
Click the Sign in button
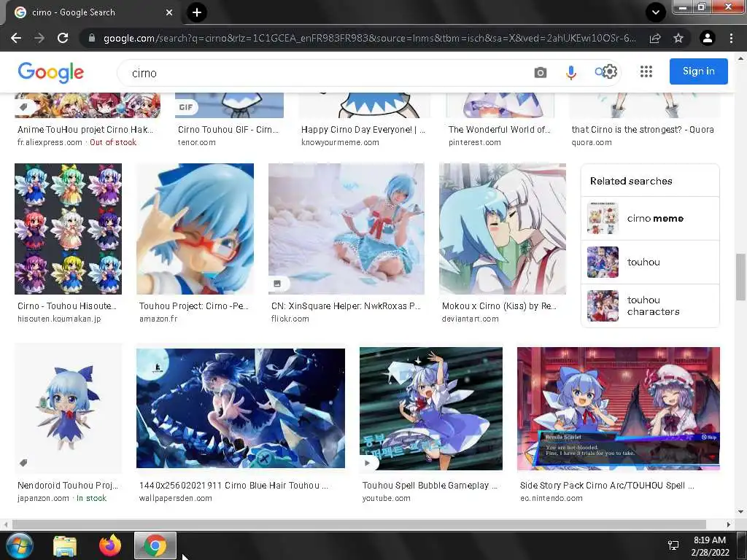[698, 71]
